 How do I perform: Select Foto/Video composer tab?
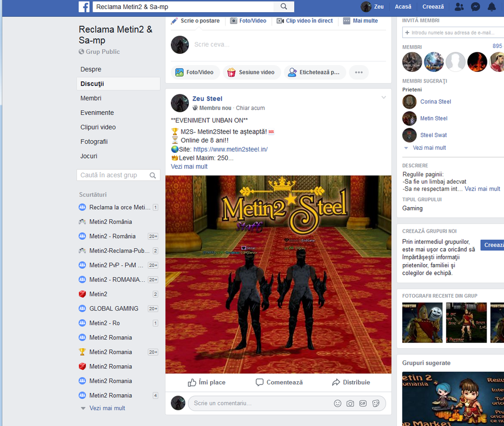pos(248,21)
